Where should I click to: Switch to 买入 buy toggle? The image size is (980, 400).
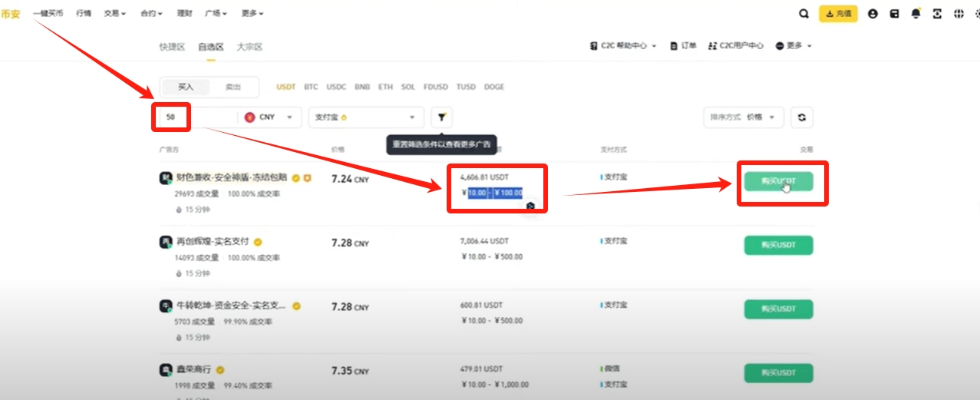186,87
